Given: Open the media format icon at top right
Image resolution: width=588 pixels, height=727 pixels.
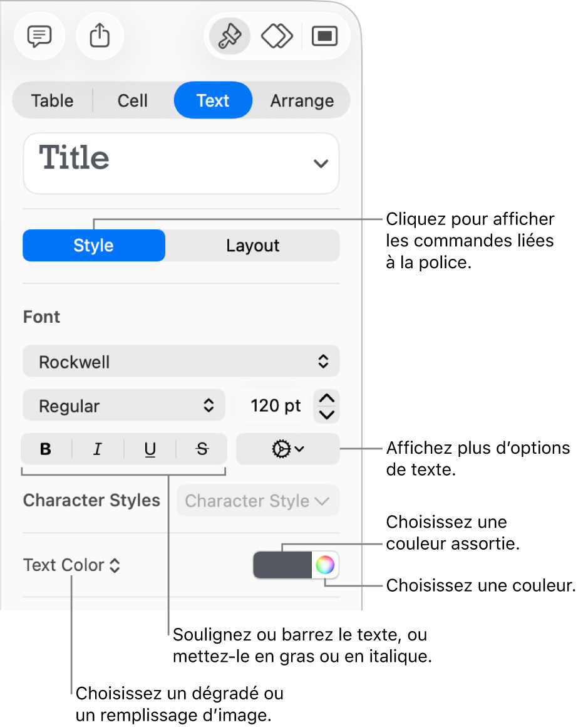Looking at the screenshot, I should tap(324, 36).
